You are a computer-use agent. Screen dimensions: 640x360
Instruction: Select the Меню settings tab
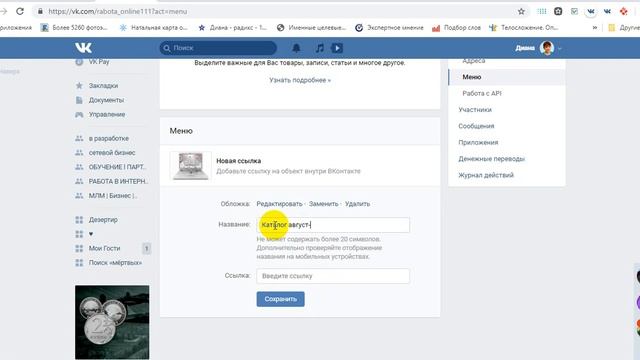(x=507, y=77)
